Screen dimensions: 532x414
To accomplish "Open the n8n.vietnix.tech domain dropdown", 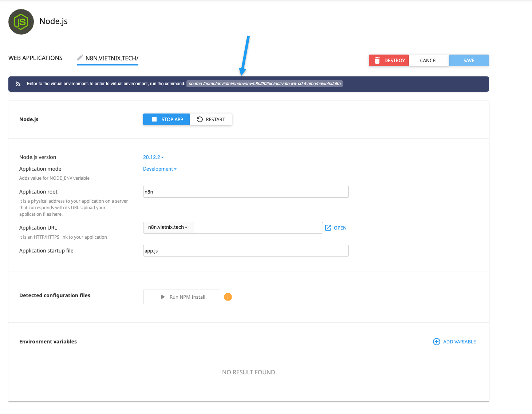I will click(168, 227).
